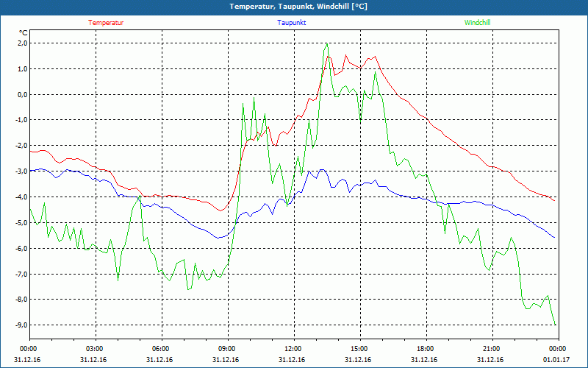Click the 09:00 time axis label
588x368 pixels.
[x=226, y=348]
